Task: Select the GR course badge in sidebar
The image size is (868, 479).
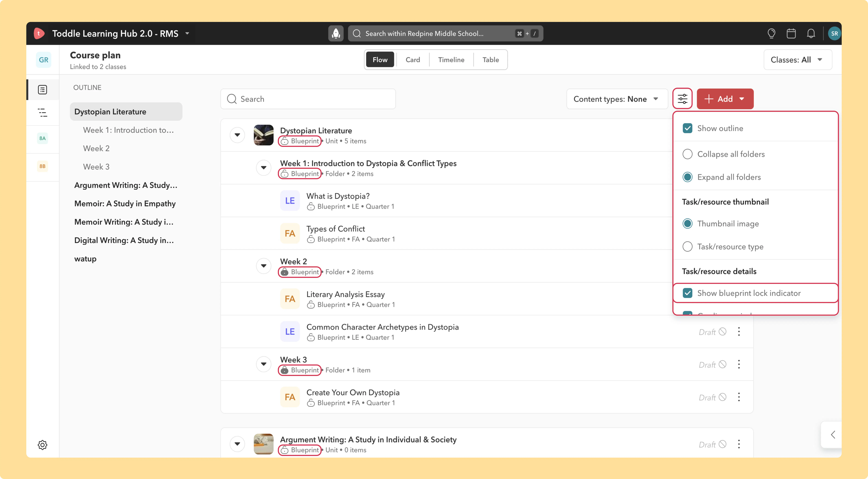Action: click(43, 60)
